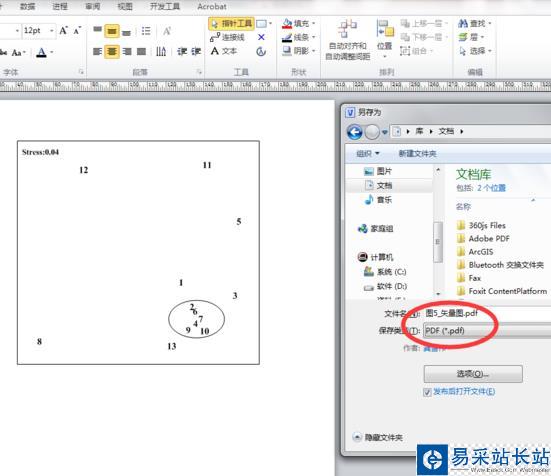551x476 pixels.
Task: Click the Organize (组织) menu button
Action: coord(368,154)
